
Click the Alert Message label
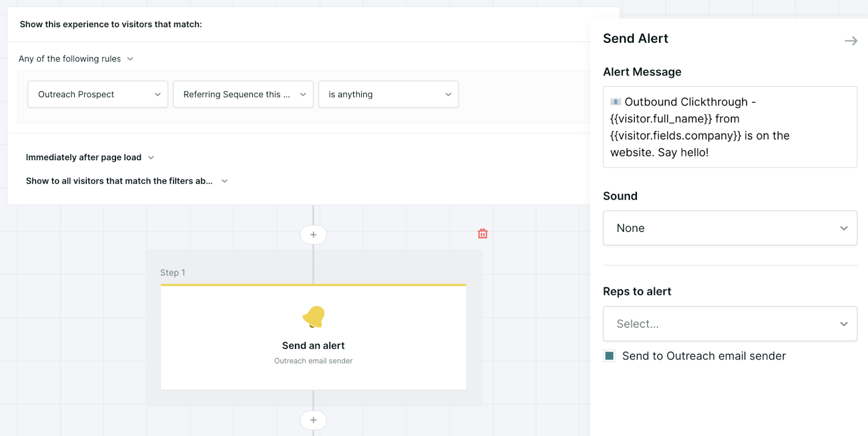pos(642,72)
